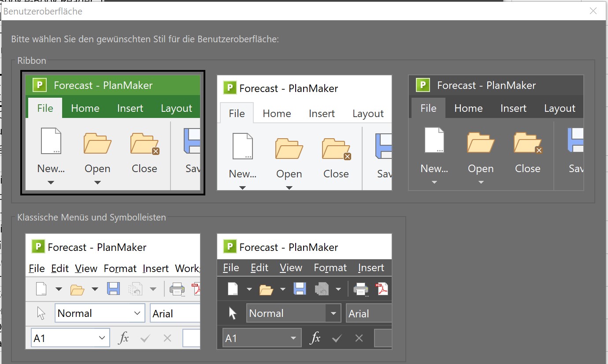Click PDF export icon in dark classic preview

382,289
